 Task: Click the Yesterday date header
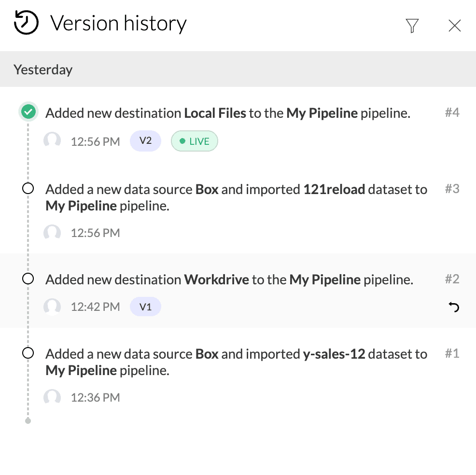[43, 70]
